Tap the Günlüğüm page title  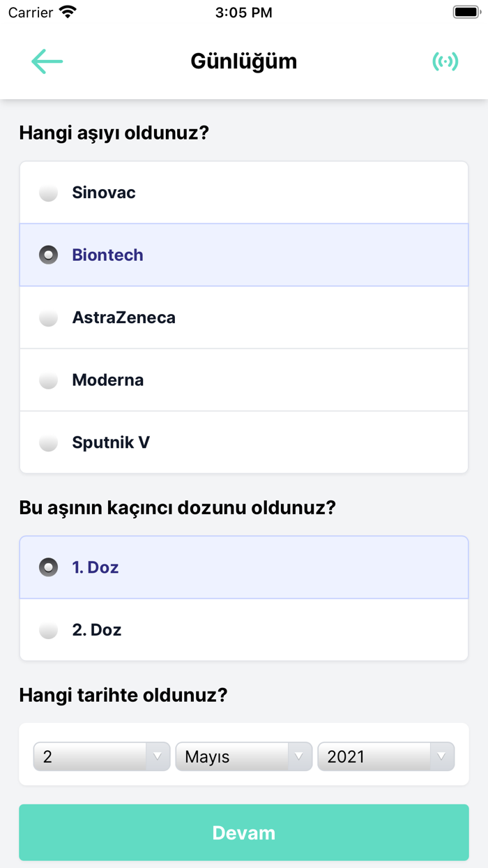[x=243, y=61]
